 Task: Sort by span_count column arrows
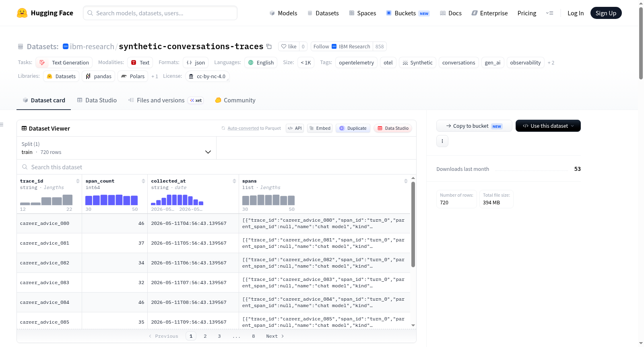(143, 181)
